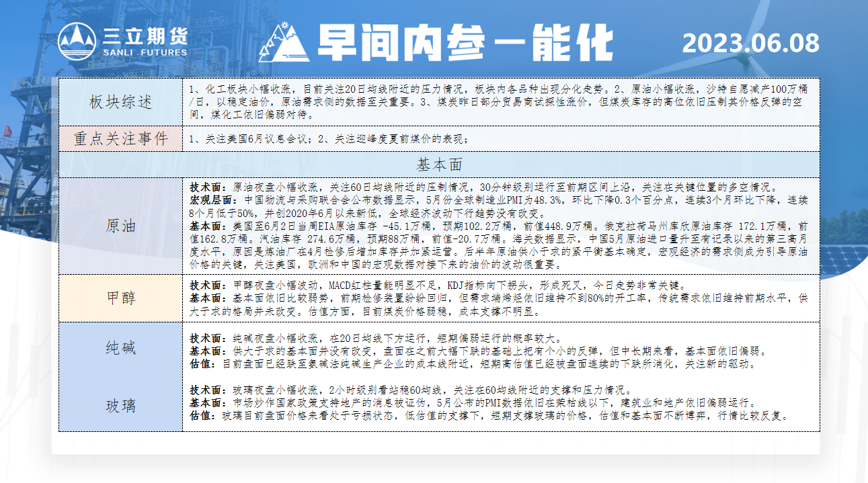Select the 原油 category cell

click(120, 226)
